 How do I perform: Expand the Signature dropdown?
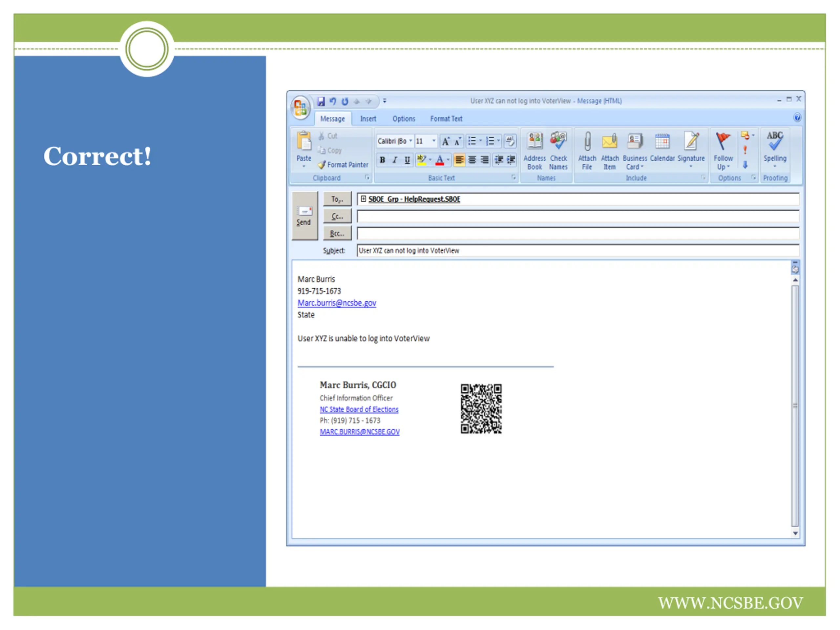[x=691, y=167]
